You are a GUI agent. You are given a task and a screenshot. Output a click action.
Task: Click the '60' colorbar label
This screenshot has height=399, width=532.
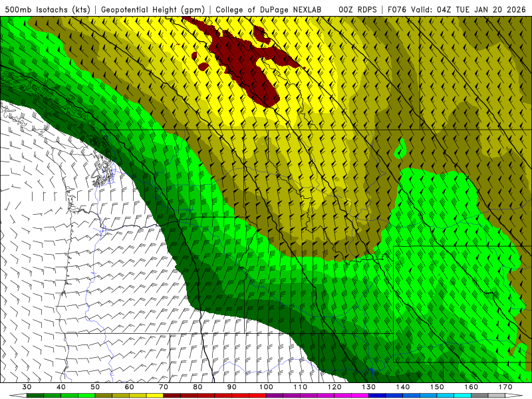tap(129, 387)
